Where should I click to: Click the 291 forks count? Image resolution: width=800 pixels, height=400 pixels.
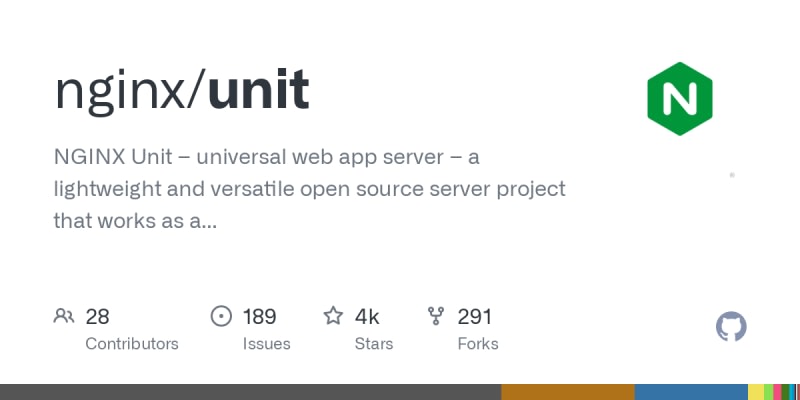click(x=475, y=317)
